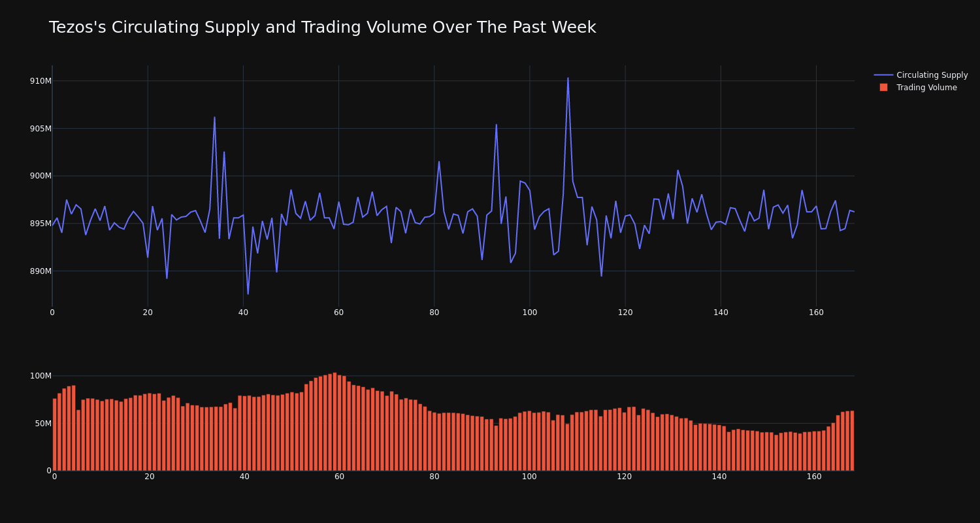Click x-axis label 60 under supply chart

pyautogui.click(x=338, y=312)
